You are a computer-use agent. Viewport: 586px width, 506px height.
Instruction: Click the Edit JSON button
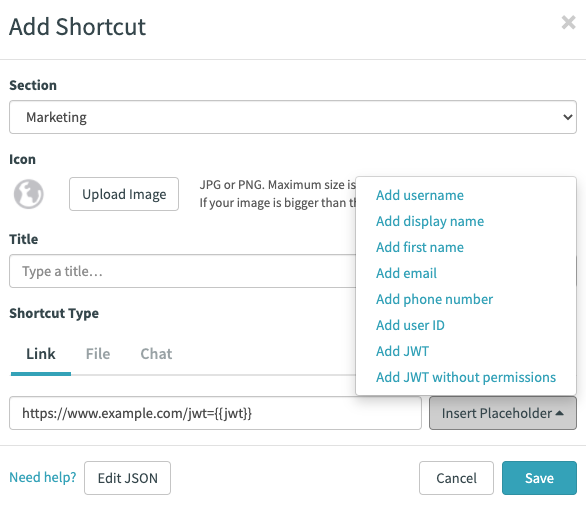(x=127, y=478)
